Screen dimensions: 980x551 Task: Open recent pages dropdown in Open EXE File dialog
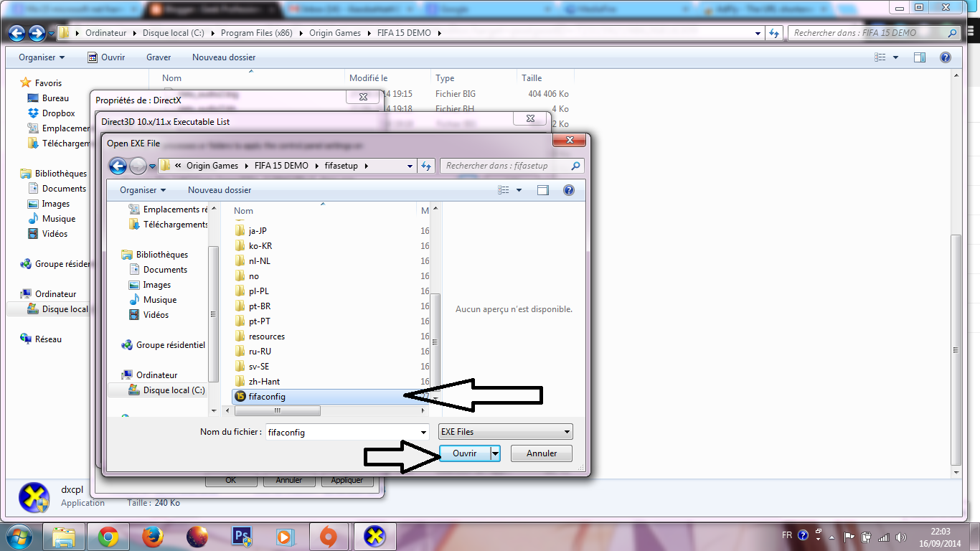(152, 166)
